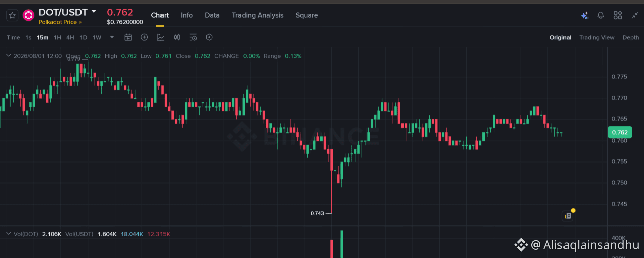Click the 2026/08/01 12:00 timestamp

click(x=38, y=56)
